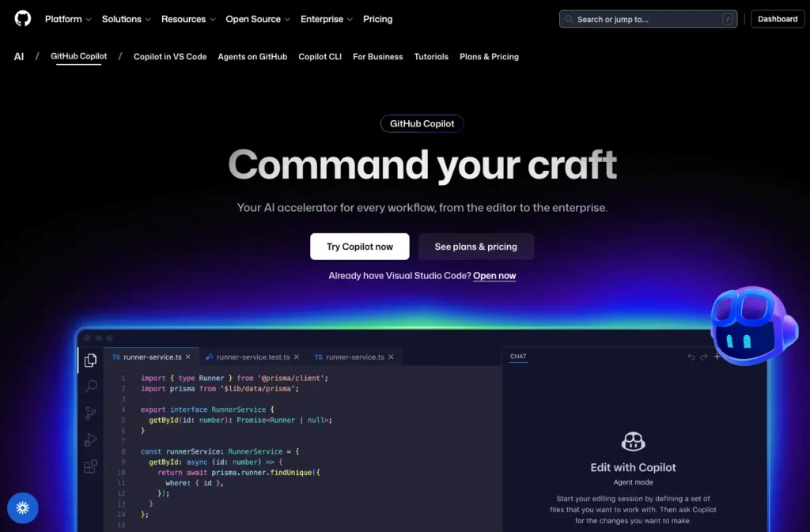Click the blue cookie settings widget

click(x=22, y=508)
